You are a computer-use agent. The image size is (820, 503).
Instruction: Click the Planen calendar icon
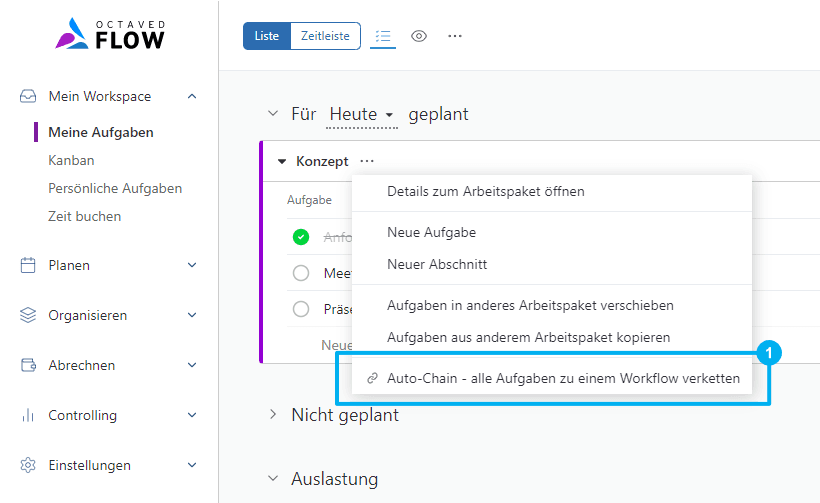pos(28,266)
